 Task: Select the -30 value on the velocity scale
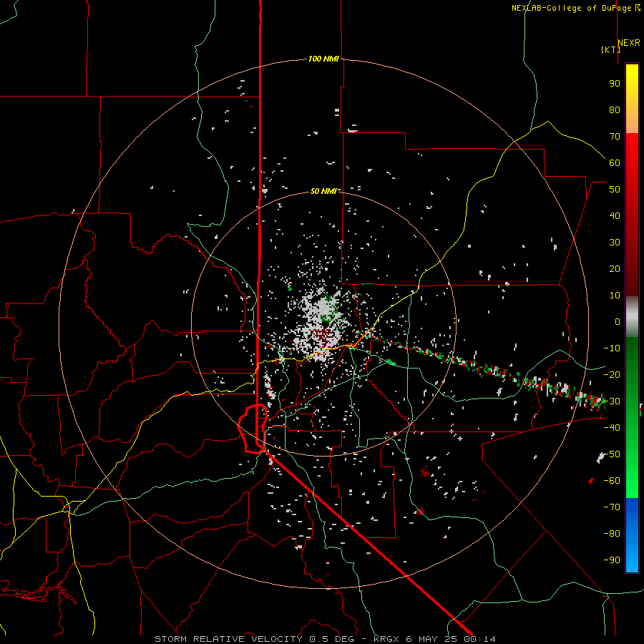coord(612,401)
